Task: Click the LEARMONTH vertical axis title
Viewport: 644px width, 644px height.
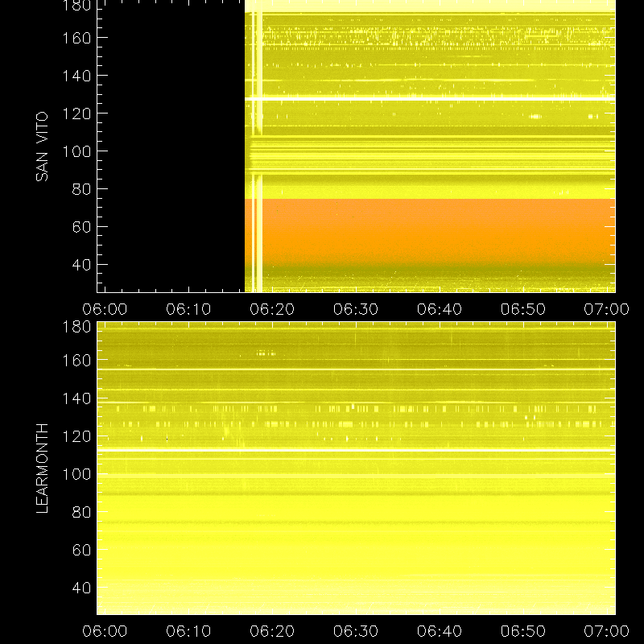Action: coord(43,469)
